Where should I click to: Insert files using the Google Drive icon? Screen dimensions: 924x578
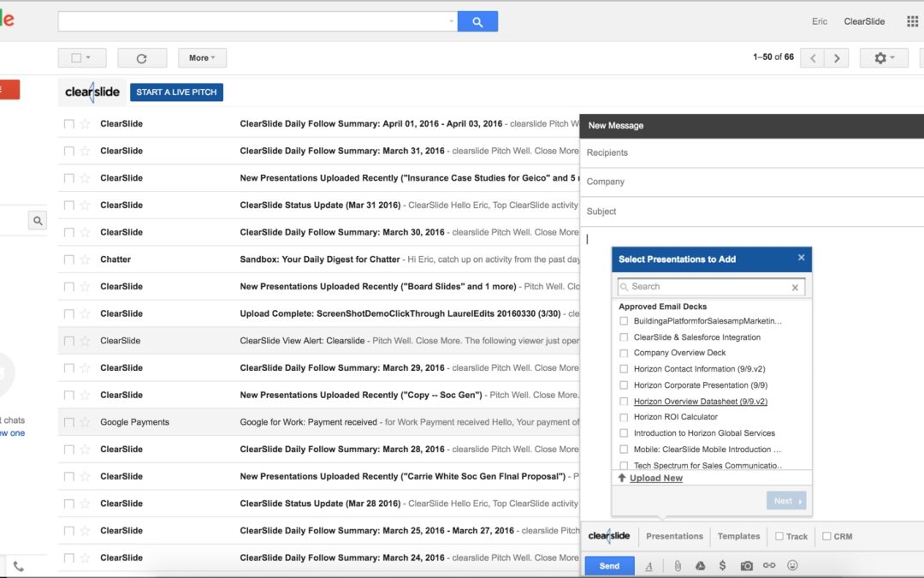[700, 566]
